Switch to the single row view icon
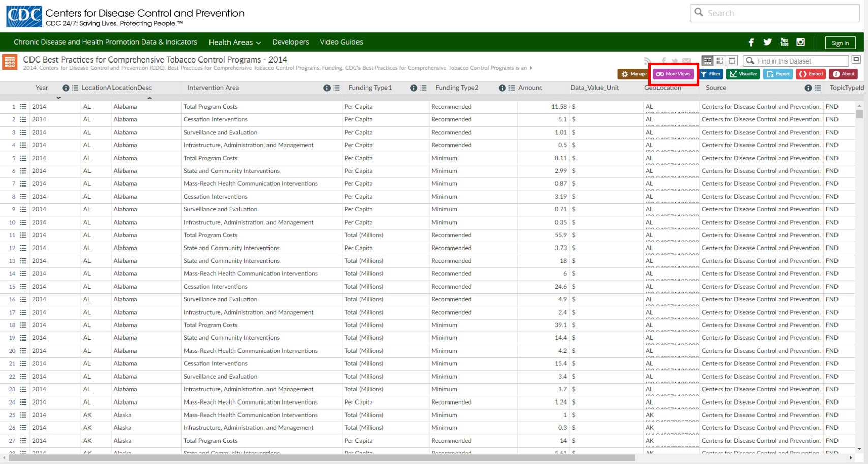This screenshot has height=464, width=868. click(732, 61)
